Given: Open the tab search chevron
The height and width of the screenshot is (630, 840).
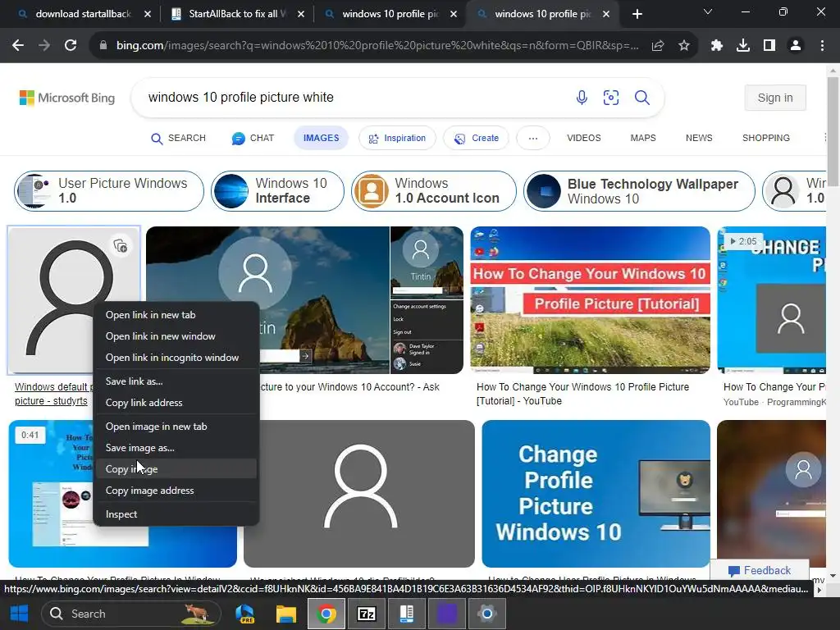Looking at the screenshot, I should (708, 11).
